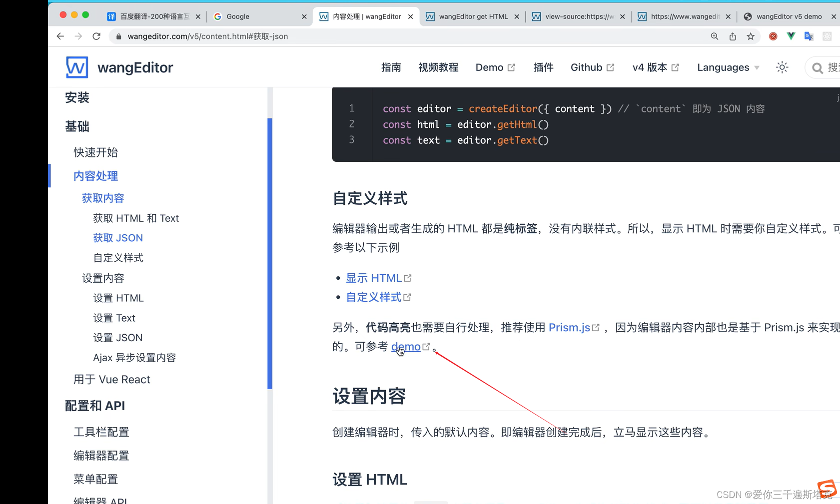Toggle dark mode with the sun icon
This screenshot has width=840, height=504.
tap(782, 67)
